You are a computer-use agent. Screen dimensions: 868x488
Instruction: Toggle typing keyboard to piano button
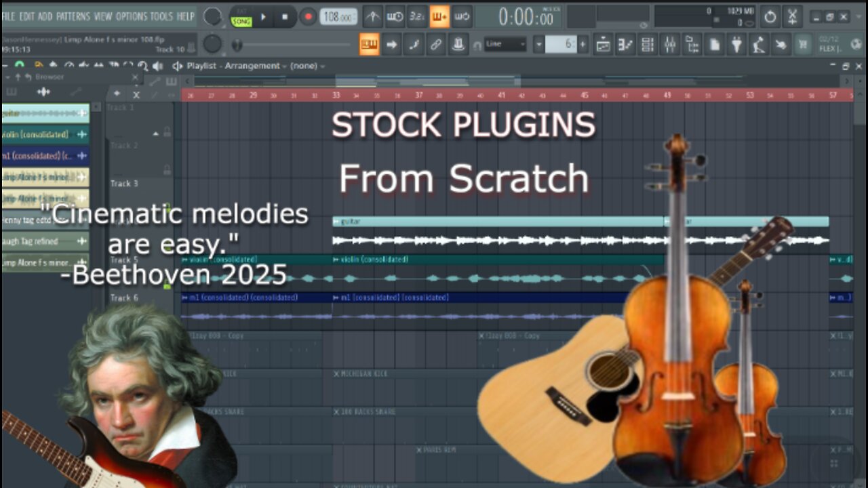tap(370, 45)
